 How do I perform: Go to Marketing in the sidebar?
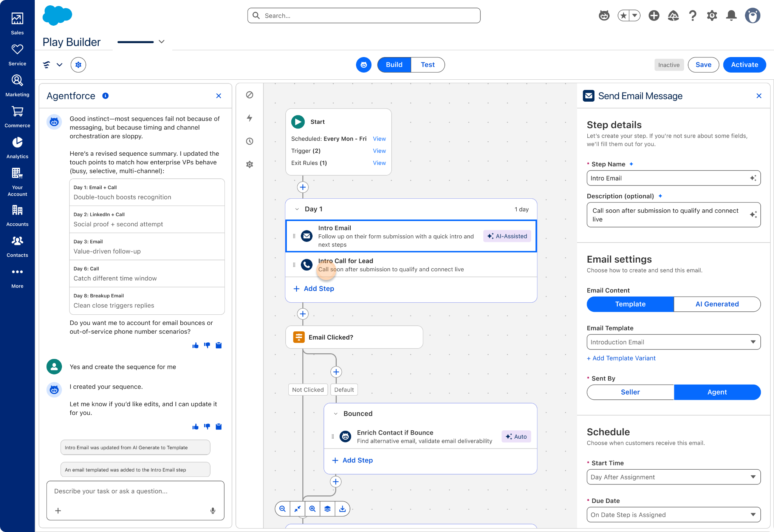pyautogui.click(x=17, y=86)
